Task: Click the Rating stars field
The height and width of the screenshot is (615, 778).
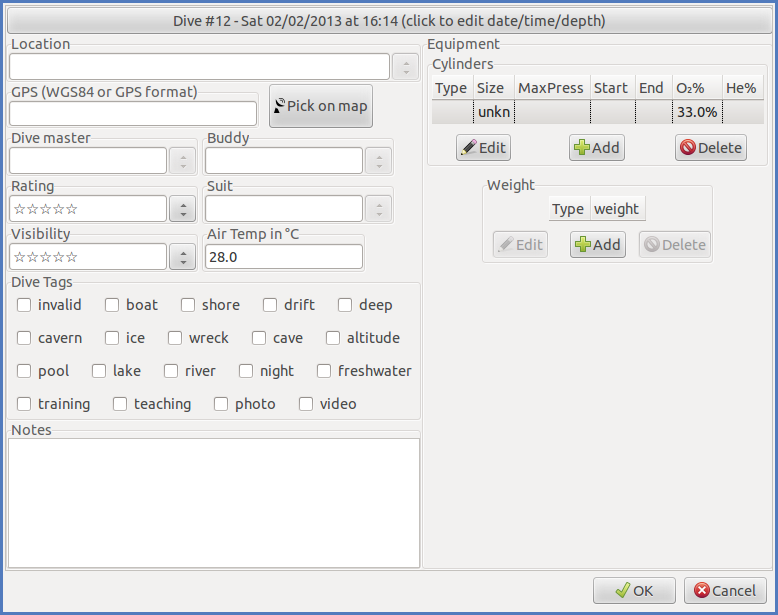Action: tap(88, 208)
